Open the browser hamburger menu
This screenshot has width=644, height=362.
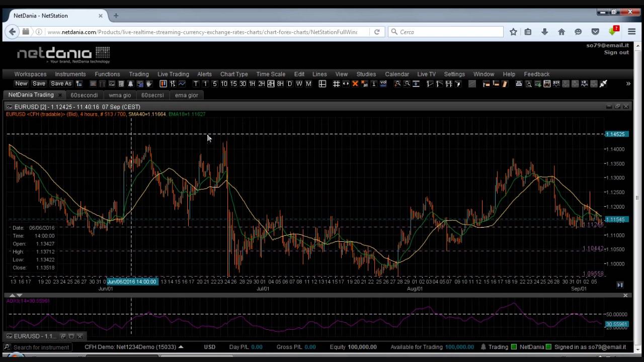coord(632,32)
